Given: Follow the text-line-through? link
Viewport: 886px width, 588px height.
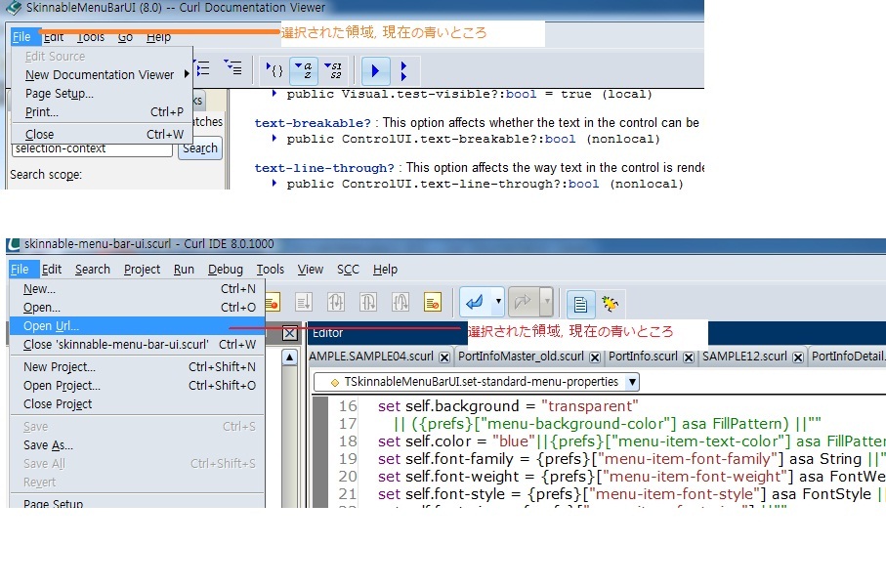Looking at the screenshot, I should pos(325,168).
